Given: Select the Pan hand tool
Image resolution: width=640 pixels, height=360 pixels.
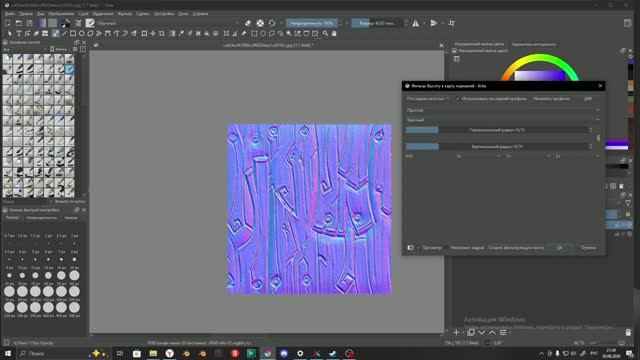Looking at the screenshot, I should point(334,33).
